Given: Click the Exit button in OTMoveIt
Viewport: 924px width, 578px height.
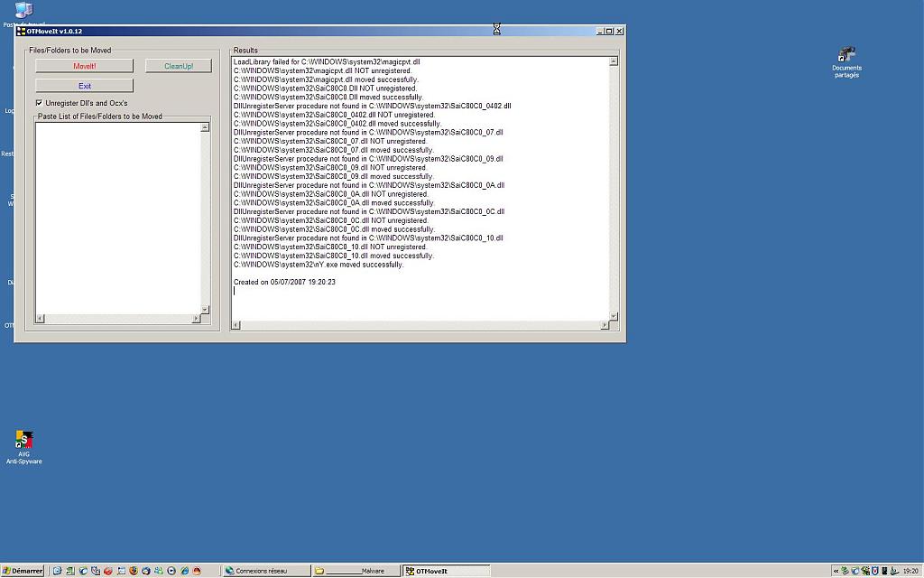Looking at the screenshot, I should pos(84,86).
